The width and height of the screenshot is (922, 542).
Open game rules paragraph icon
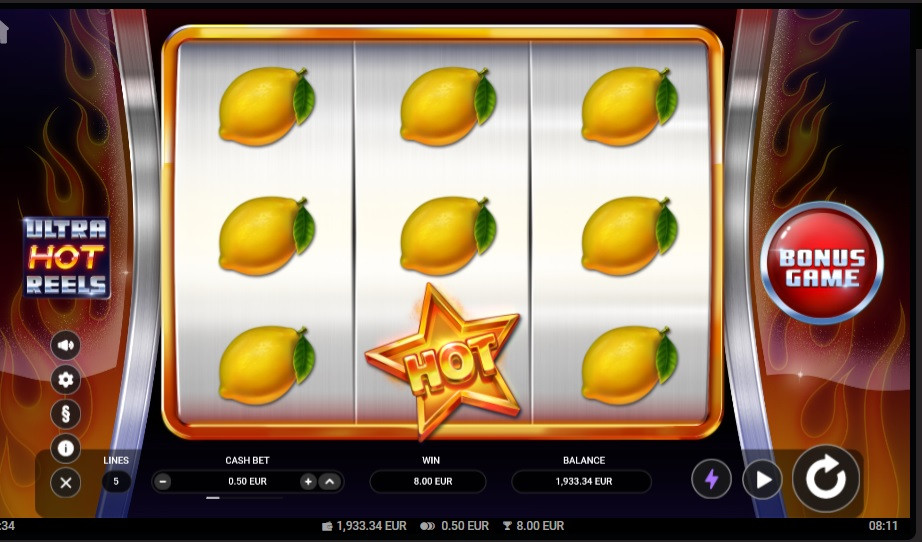point(66,414)
